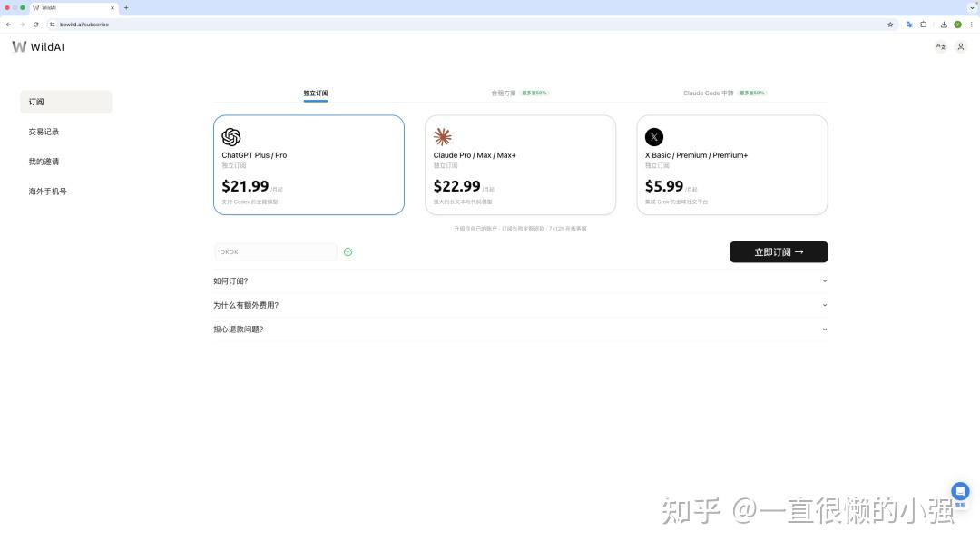Open the user account icon

pyautogui.click(x=961, y=47)
